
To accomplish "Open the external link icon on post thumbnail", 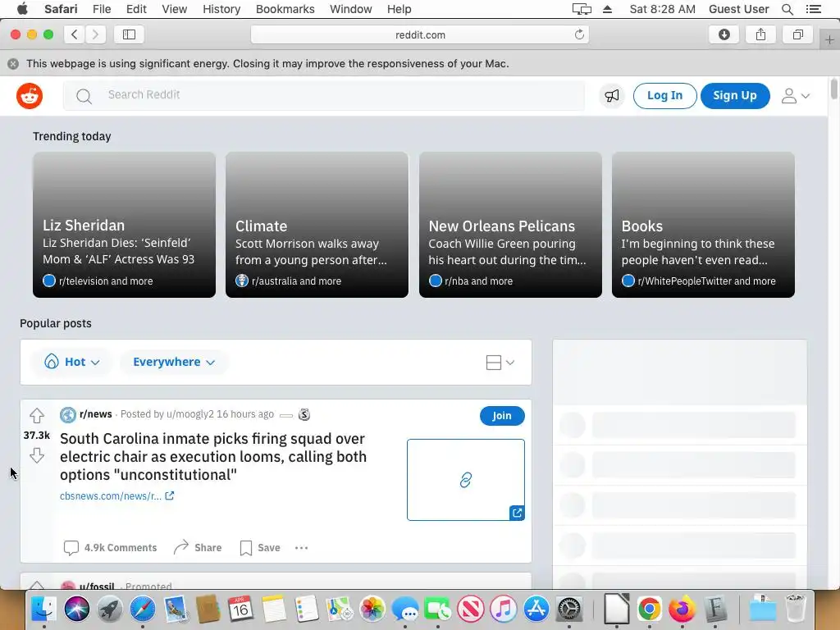I will [x=517, y=513].
